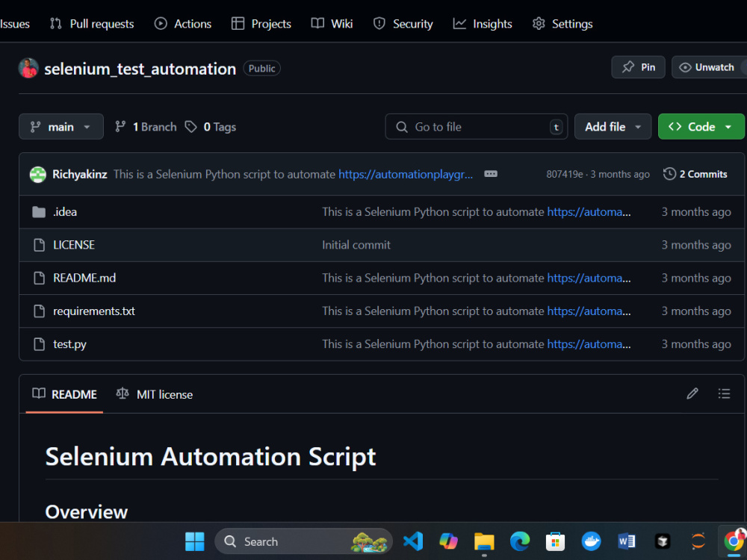
Task: Open the Issues tab
Action: click(x=15, y=24)
